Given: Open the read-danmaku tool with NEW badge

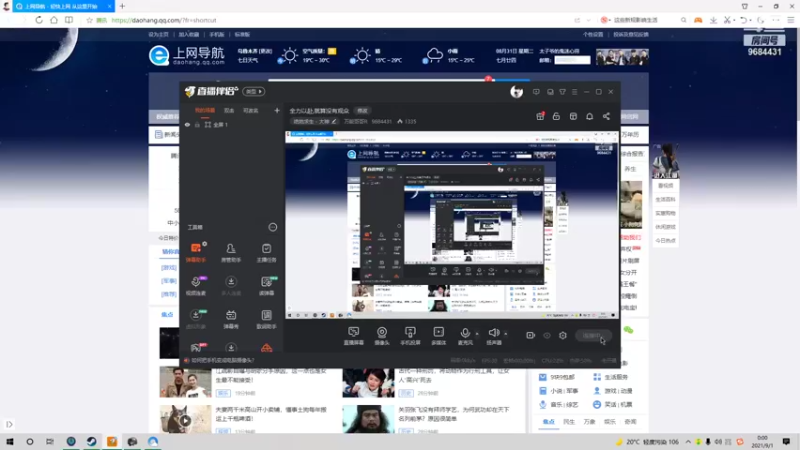Looking at the screenshot, I should (x=266, y=286).
